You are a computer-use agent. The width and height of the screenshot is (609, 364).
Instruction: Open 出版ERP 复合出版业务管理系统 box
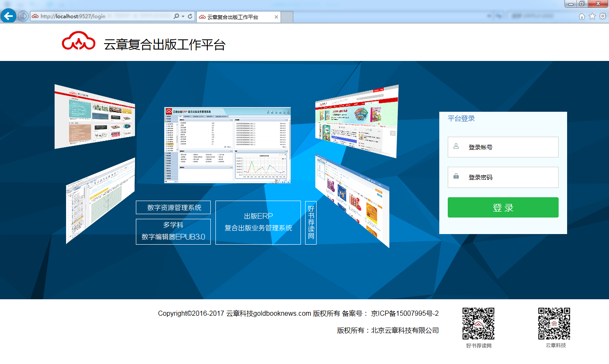(x=258, y=223)
